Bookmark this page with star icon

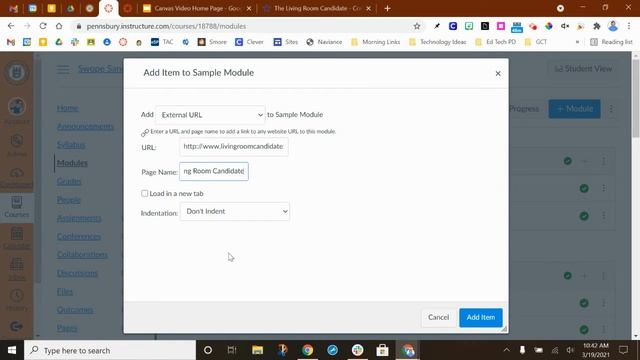(416, 26)
